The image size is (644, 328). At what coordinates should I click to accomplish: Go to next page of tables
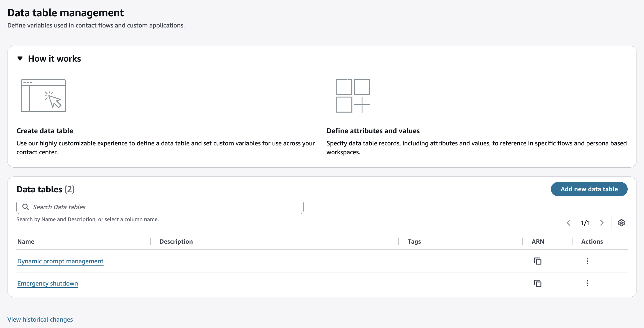click(x=602, y=223)
